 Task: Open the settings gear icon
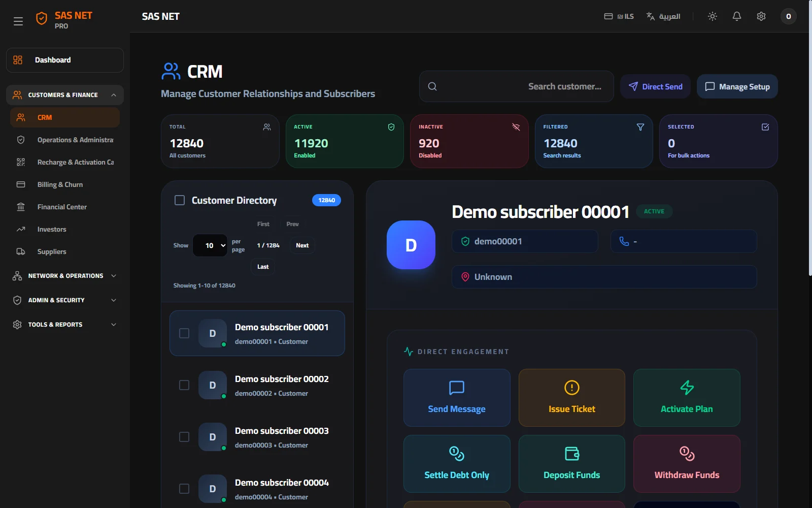(x=761, y=16)
